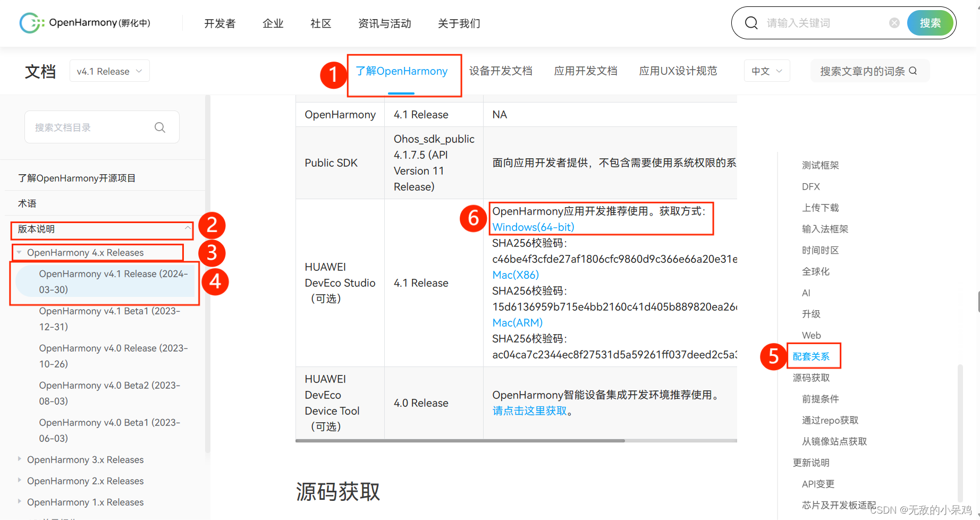The width and height of the screenshot is (980, 520).
Task: Focus the 请输入关键词 search field
Action: click(824, 23)
